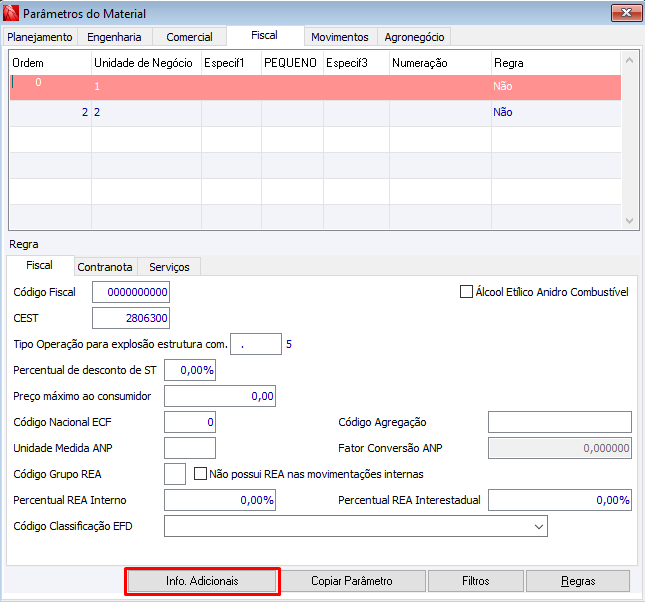The height and width of the screenshot is (602, 645).
Task: Click the Numeração column header
Action: [440, 63]
